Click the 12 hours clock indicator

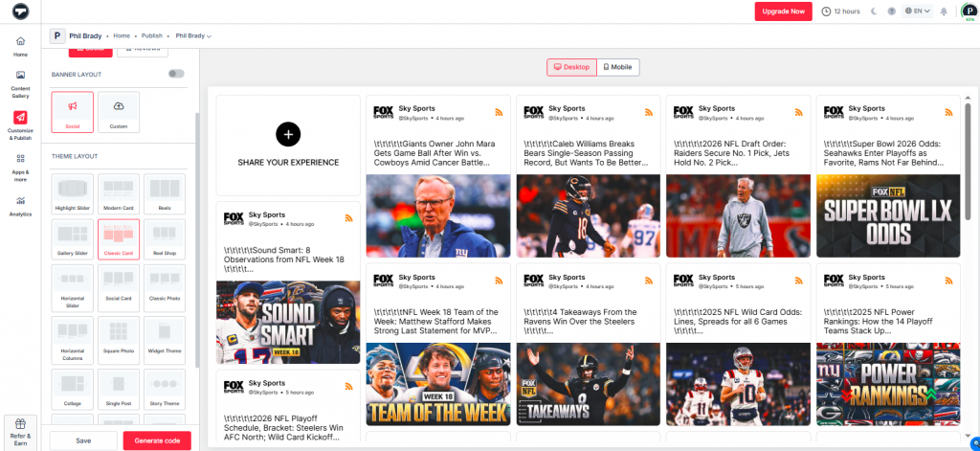point(840,11)
